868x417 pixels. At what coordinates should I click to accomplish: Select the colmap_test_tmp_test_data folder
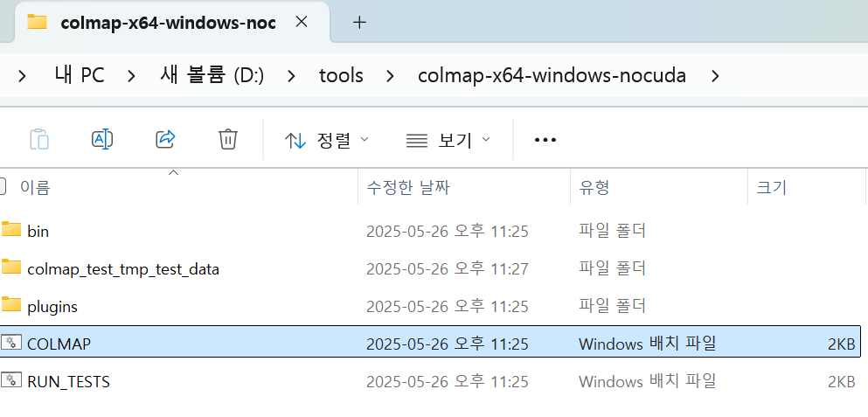point(122,269)
